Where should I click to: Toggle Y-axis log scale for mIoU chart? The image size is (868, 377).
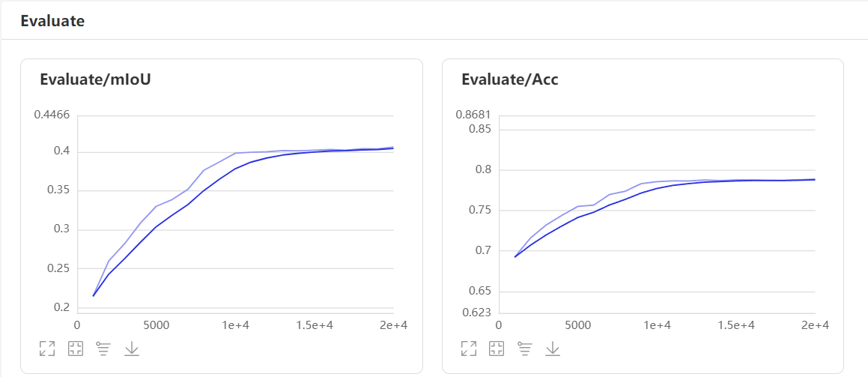point(103,349)
